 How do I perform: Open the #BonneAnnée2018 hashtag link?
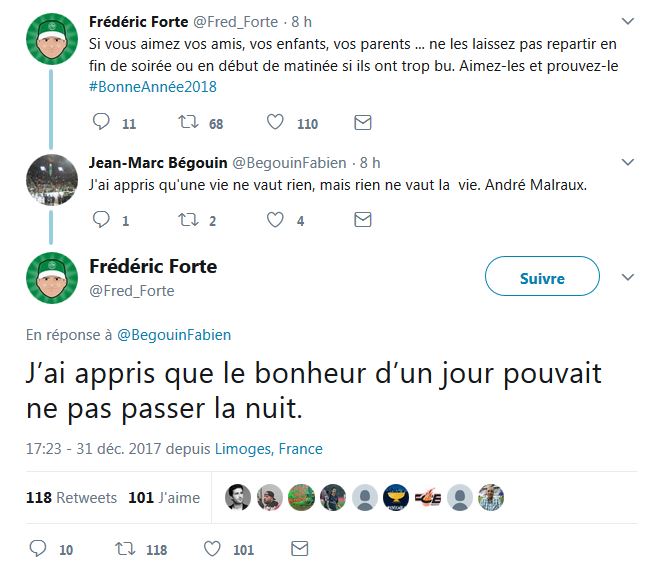point(152,87)
